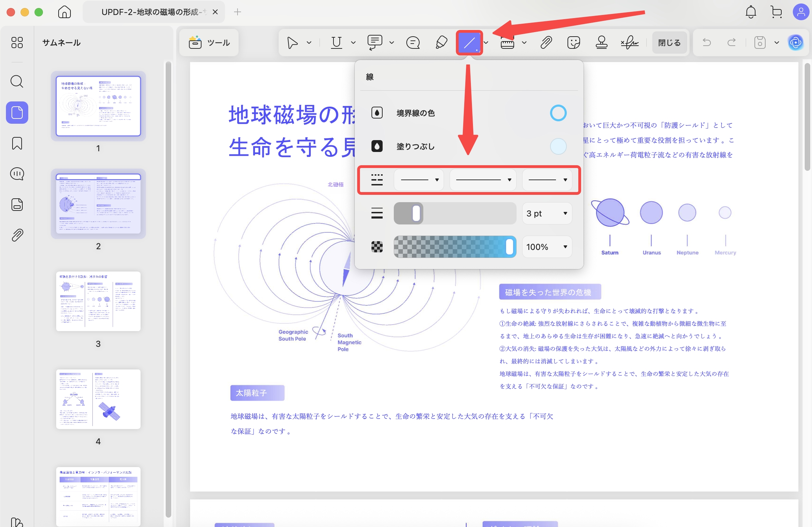The width and height of the screenshot is (812, 527).
Task: Select the attachment paperclip in toolbar
Action: [546, 43]
